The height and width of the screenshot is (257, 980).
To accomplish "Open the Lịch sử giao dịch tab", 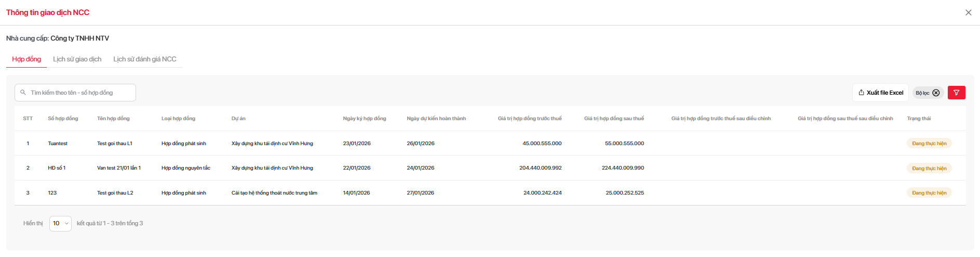I will 77,59.
